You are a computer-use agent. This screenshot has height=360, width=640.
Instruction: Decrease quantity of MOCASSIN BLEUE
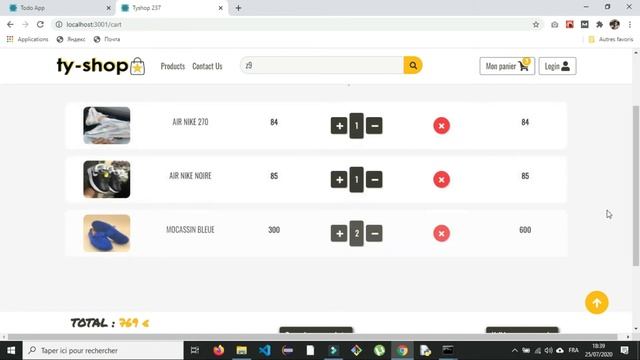pyautogui.click(x=374, y=233)
